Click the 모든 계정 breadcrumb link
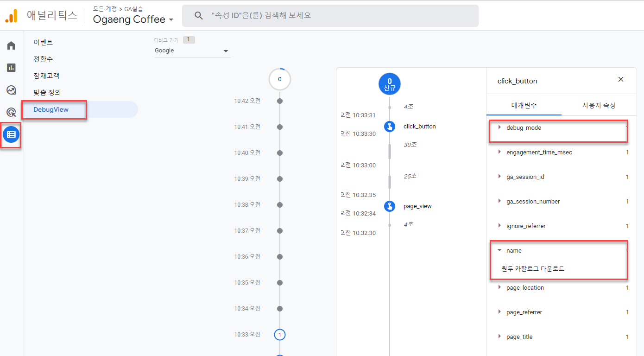644x356 pixels. [x=105, y=9]
